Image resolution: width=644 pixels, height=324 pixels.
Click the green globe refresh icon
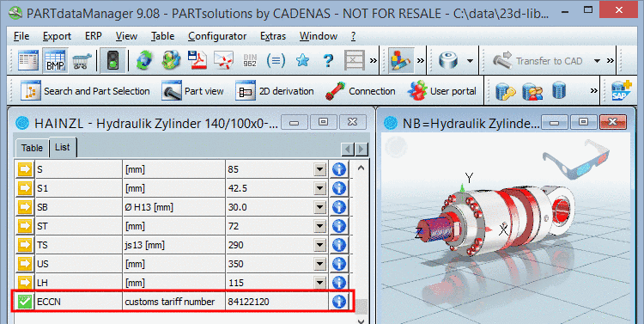pyautogui.click(x=144, y=61)
